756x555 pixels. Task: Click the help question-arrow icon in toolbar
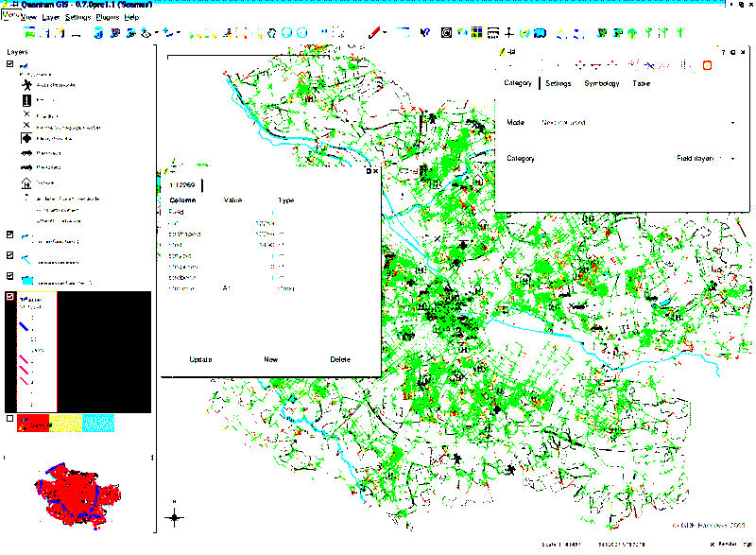pyautogui.click(x=426, y=33)
